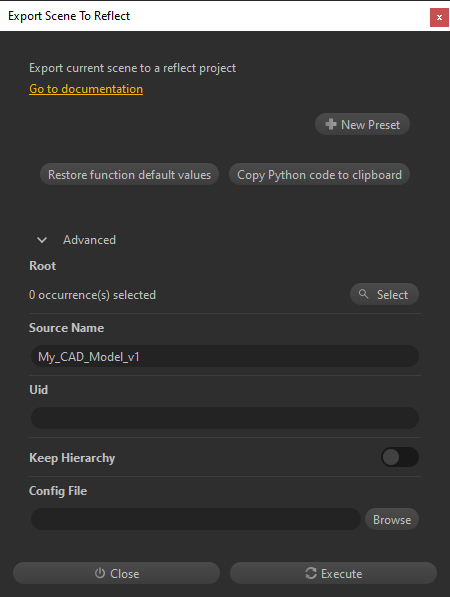
Task: Open the documentation link
Action: click(x=86, y=89)
